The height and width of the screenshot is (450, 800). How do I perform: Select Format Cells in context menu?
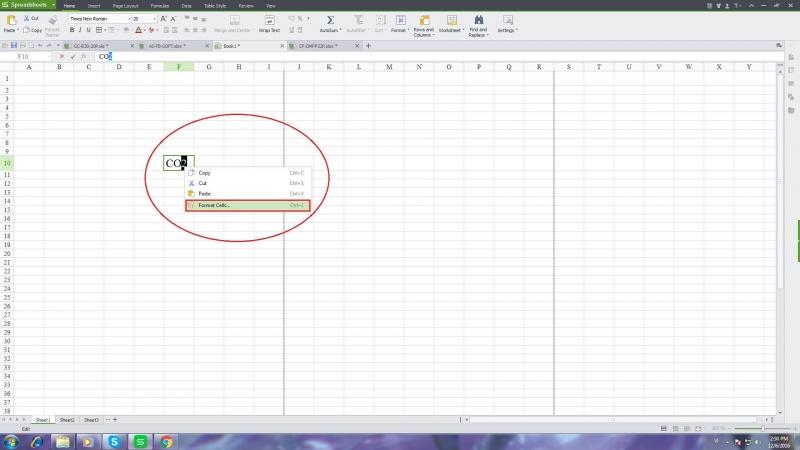247,205
